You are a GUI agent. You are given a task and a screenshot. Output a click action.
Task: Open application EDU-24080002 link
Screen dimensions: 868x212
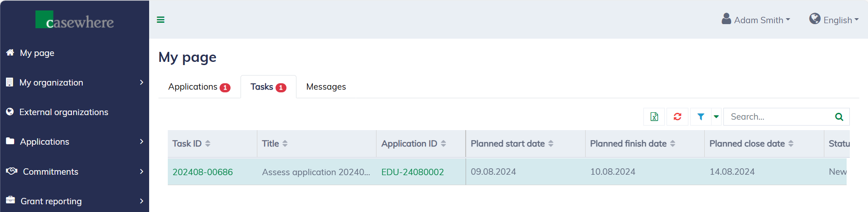pos(412,172)
